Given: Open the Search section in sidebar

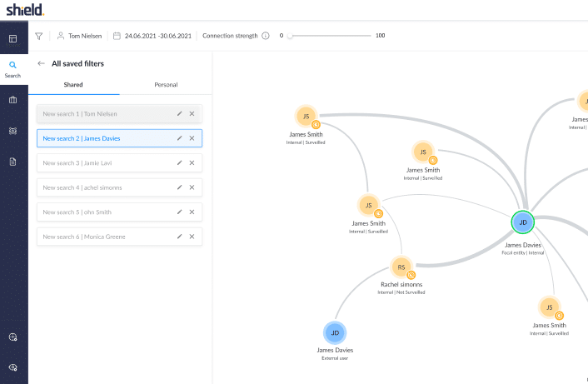Looking at the screenshot, I should click(x=13, y=68).
